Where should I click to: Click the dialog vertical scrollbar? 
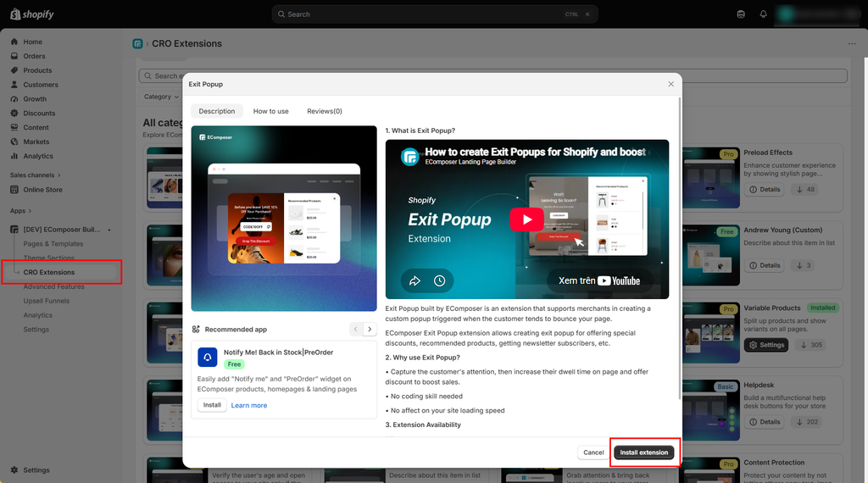pos(680,249)
